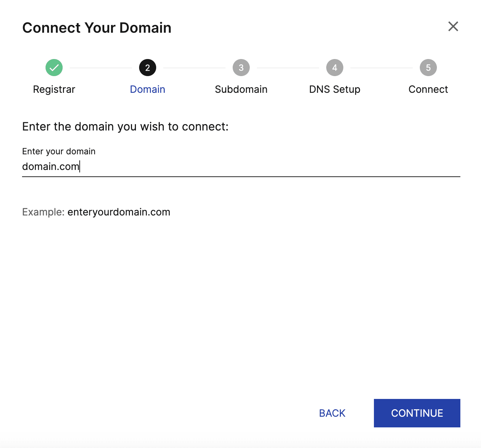This screenshot has height=448, width=481.
Task: Select step 3 circle for Subdomain
Action: click(241, 68)
